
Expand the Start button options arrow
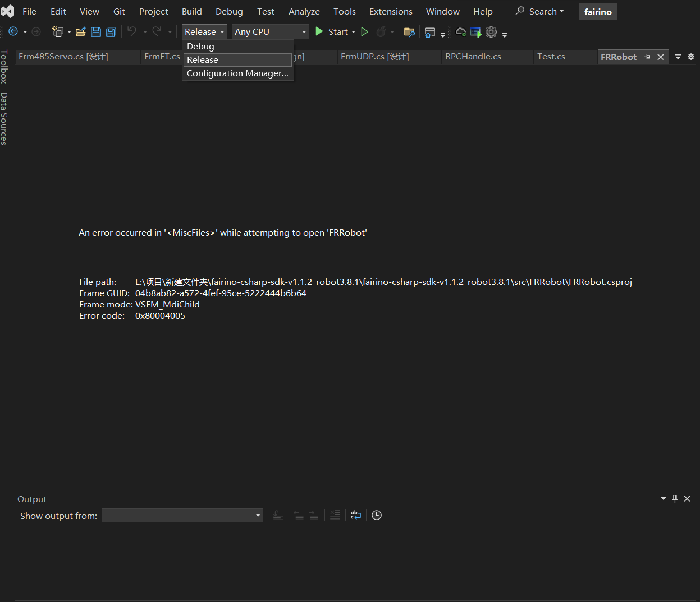pyautogui.click(x=354, y=32)
